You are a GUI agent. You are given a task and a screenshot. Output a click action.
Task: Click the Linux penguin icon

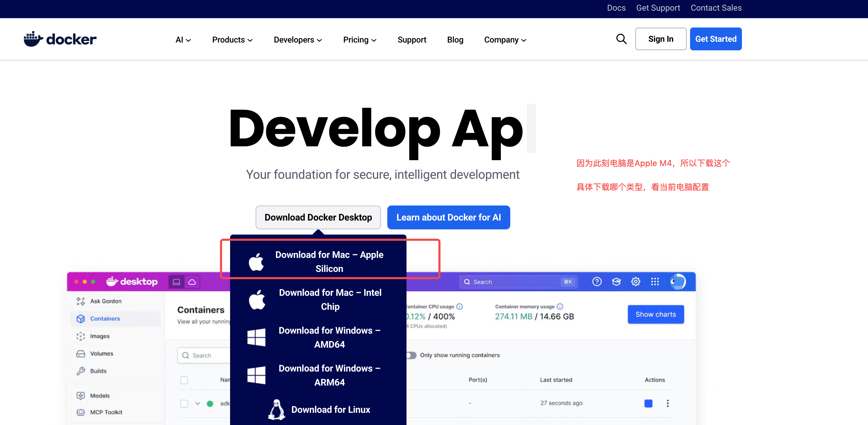pos(277,409)
